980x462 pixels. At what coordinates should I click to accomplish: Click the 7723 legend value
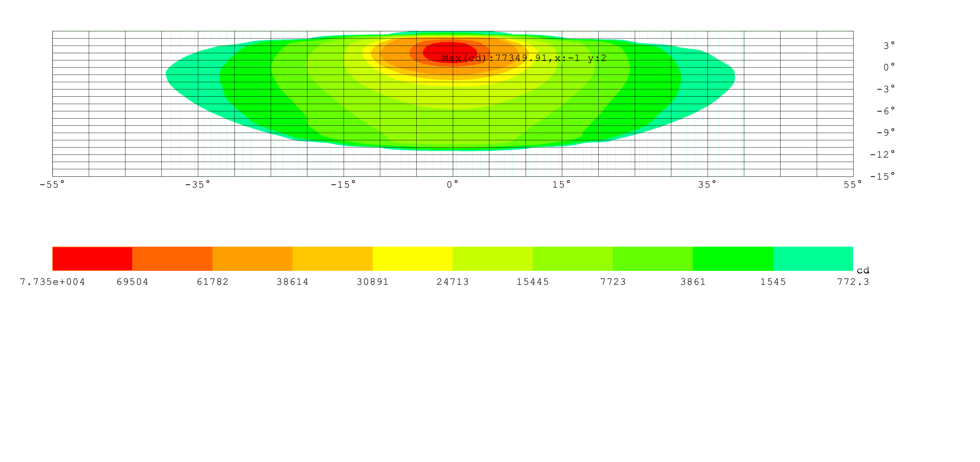click(613, 282)
